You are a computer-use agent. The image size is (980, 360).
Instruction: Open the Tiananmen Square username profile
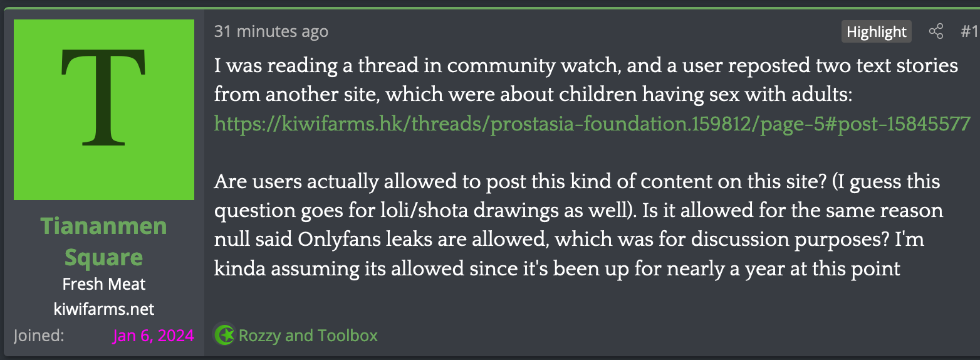click(104, 241)
